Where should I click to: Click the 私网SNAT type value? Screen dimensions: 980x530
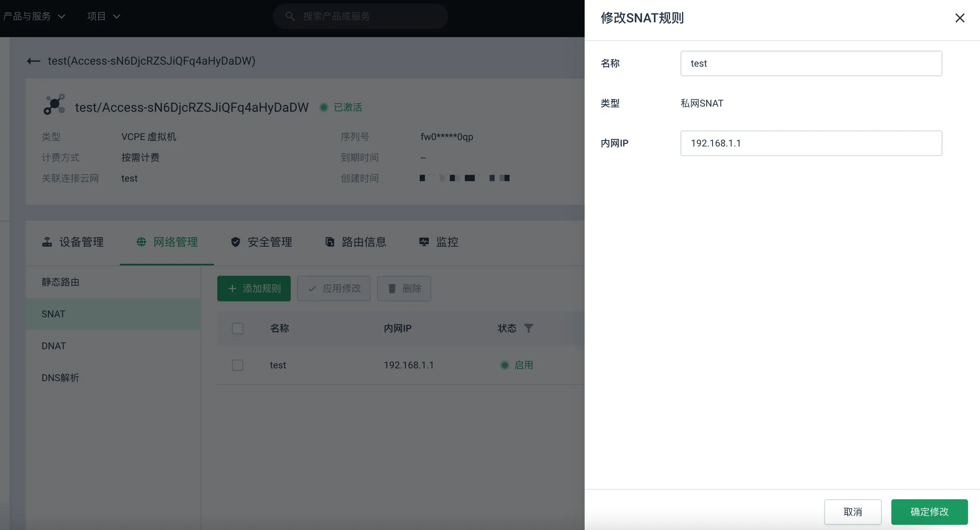702,103
